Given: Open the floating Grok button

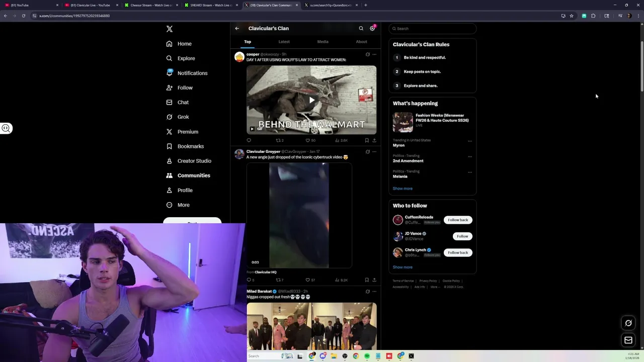Looking at the screenshot, I should click(628, 323).
